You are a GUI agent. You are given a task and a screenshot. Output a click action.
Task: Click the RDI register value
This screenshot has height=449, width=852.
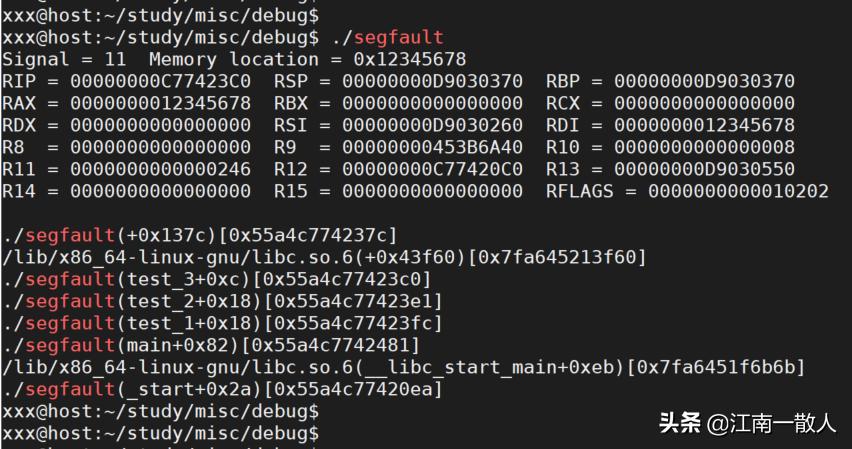704,125
